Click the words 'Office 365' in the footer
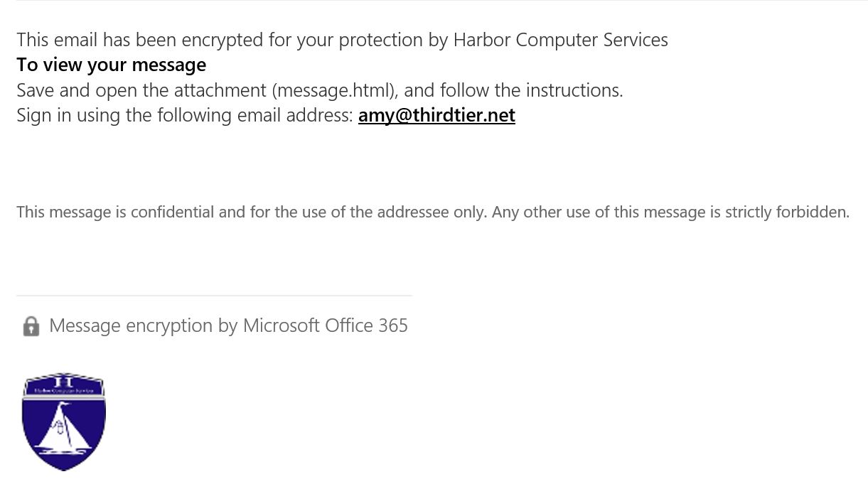 point(367,326)
